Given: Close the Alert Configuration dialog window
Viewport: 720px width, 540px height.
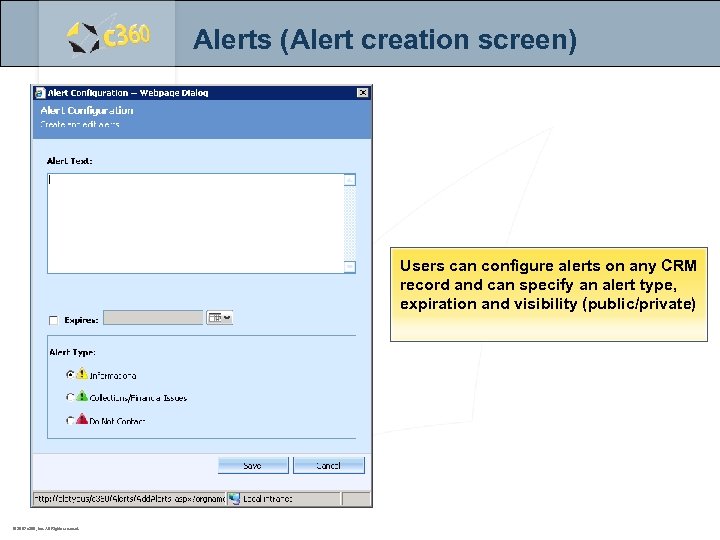Looking at the screenshot, I should click(362, 93).
